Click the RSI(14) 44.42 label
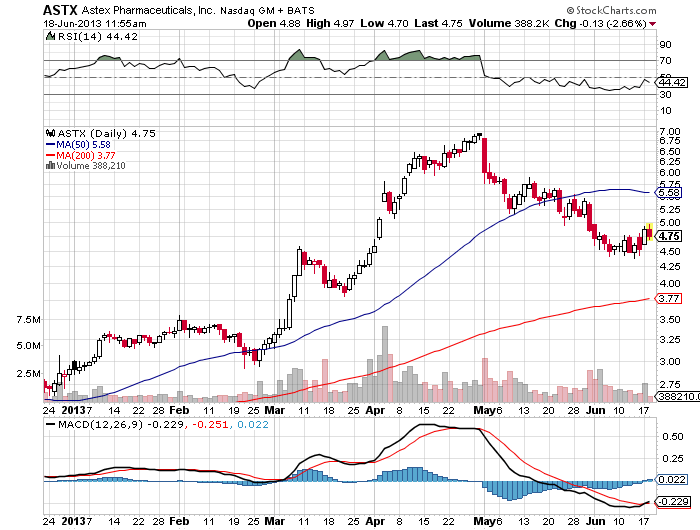The width and height of the screenshot is (700, 530). pyautogui.click(x=98, y=37)
